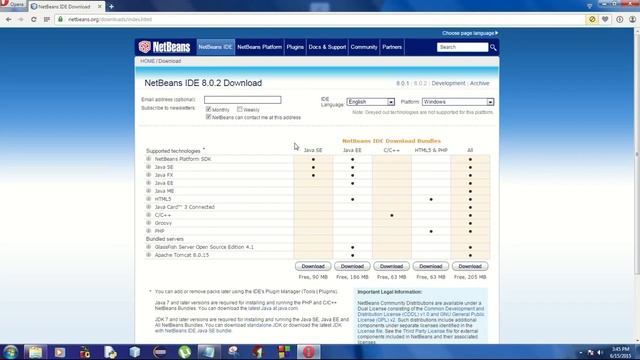Click the browser address bar URL

pyautogui.click(x=110, y=19)
